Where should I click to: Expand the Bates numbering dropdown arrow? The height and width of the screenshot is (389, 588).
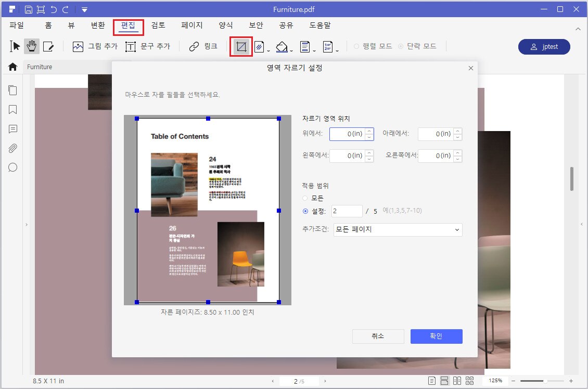point(337,50)
